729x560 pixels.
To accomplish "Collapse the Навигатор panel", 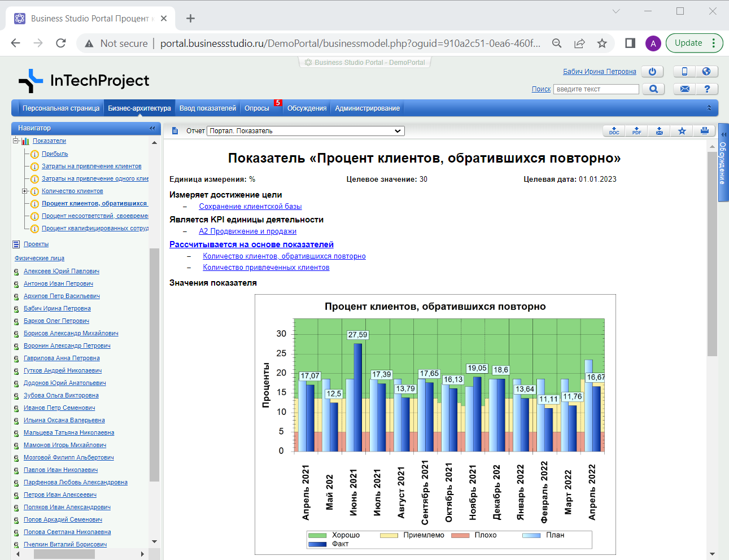I will tap(152, 128).
